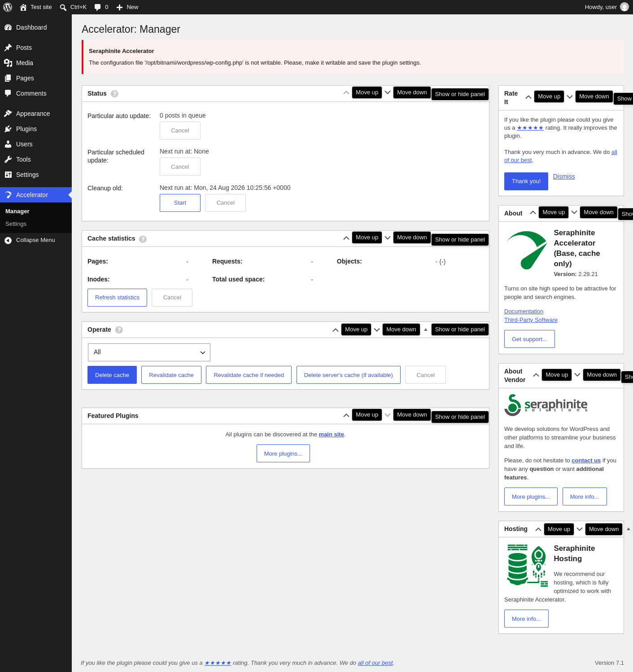Open the comments bubble in admin bar
The width and height of the screenshot is (633, 672).
(97, 7)
